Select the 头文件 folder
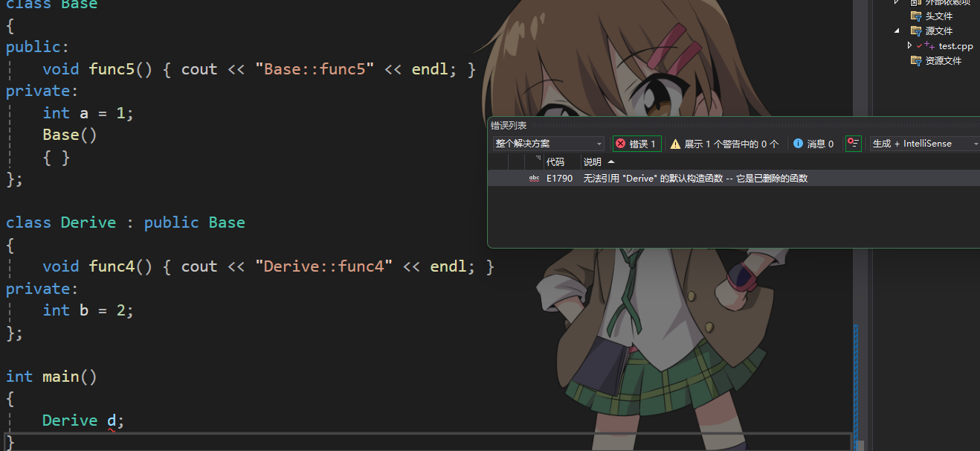 (938, 16)
